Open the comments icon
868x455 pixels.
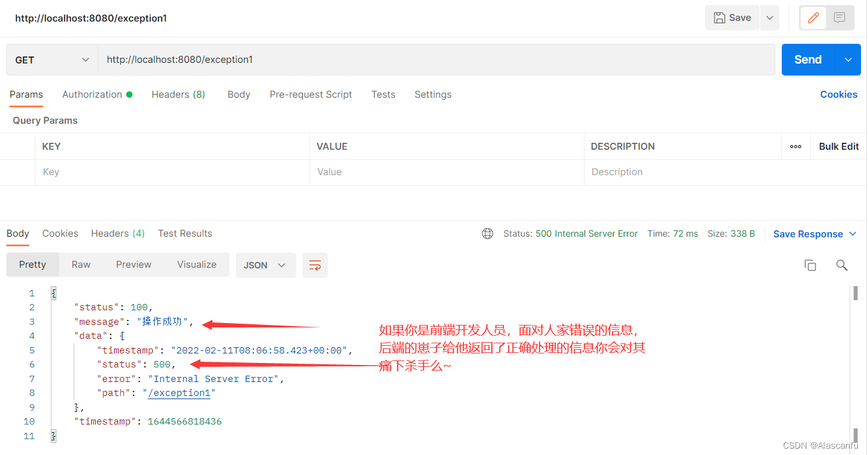pos(839,18)
